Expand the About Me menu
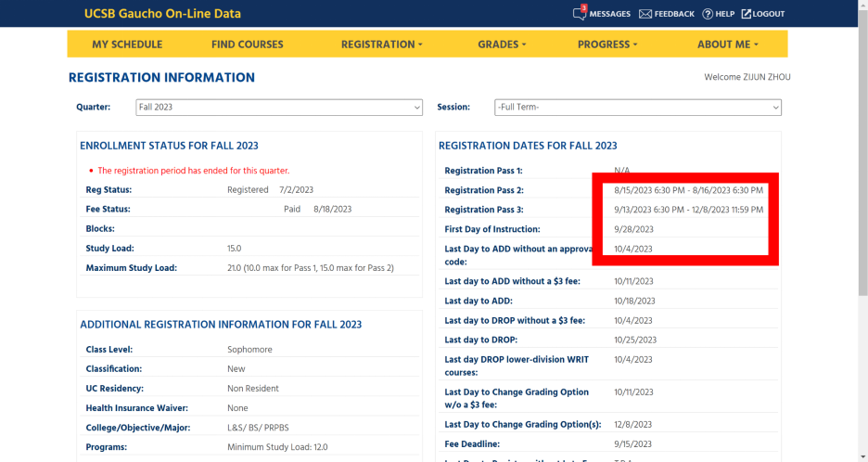868x462 pixels. point(727,45)
